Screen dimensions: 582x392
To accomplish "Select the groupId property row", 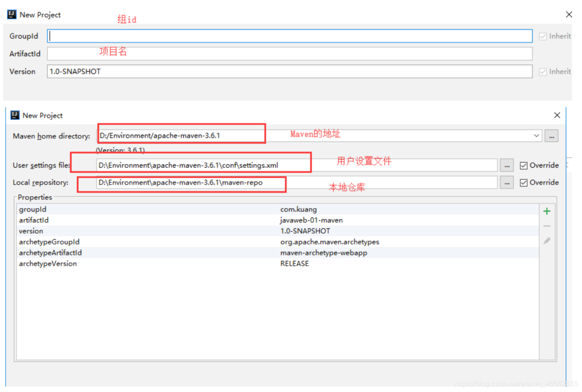I will pyautogui.click(x=278, y=210).
